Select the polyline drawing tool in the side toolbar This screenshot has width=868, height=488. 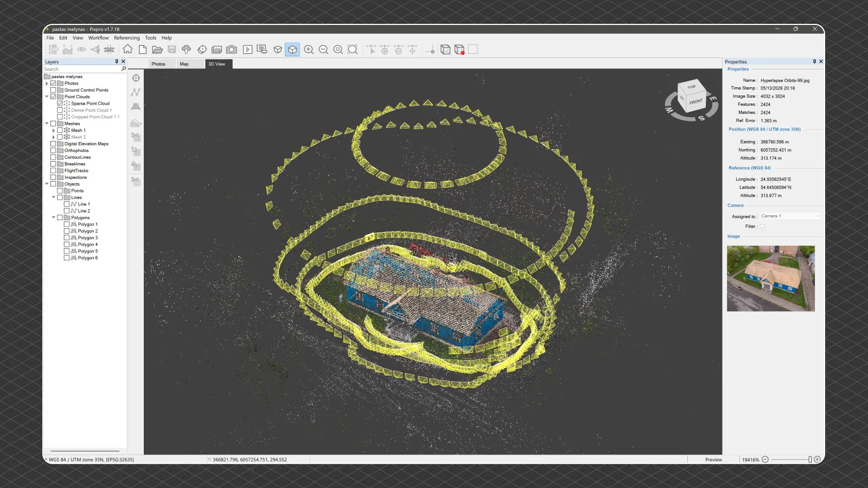tap(136, 92)
